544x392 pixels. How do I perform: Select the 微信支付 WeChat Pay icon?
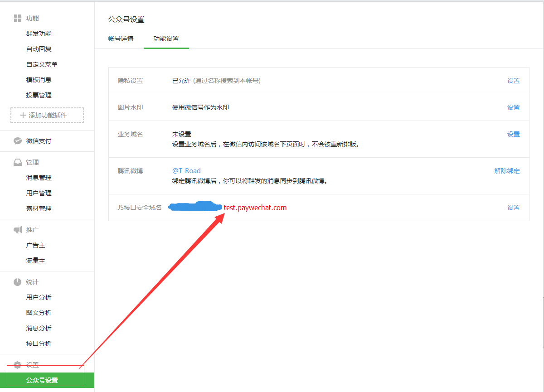pyautogui.click(x=17, y=141)
